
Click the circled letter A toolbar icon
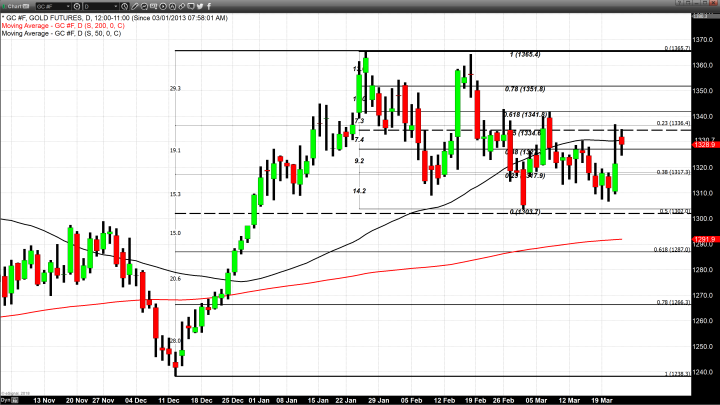(x=172, y=6)
